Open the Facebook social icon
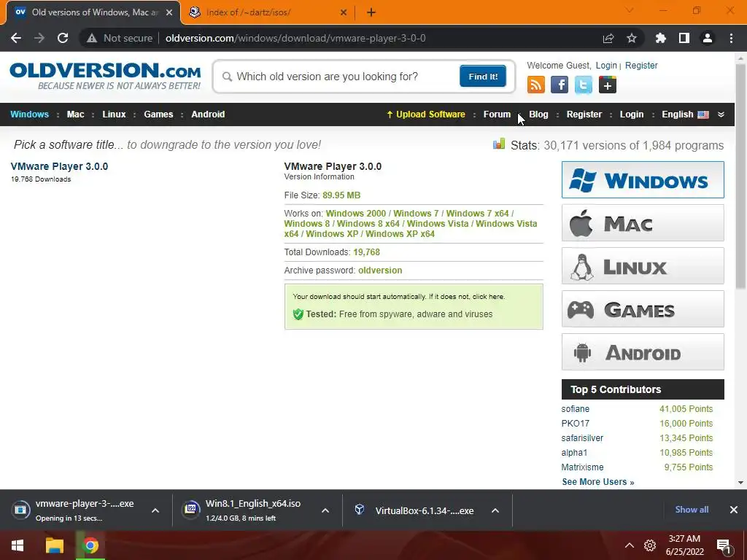The image size is (747, 560). (560, 85)
